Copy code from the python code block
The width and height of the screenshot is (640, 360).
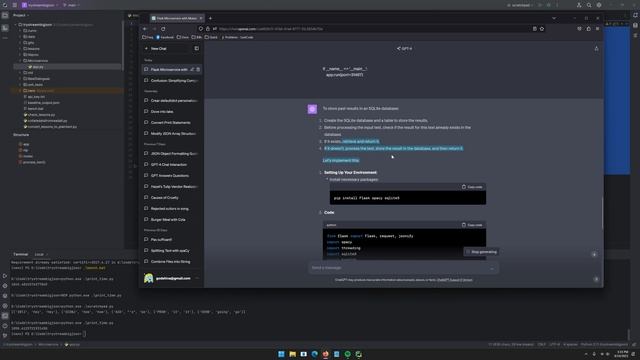(472, 225)
